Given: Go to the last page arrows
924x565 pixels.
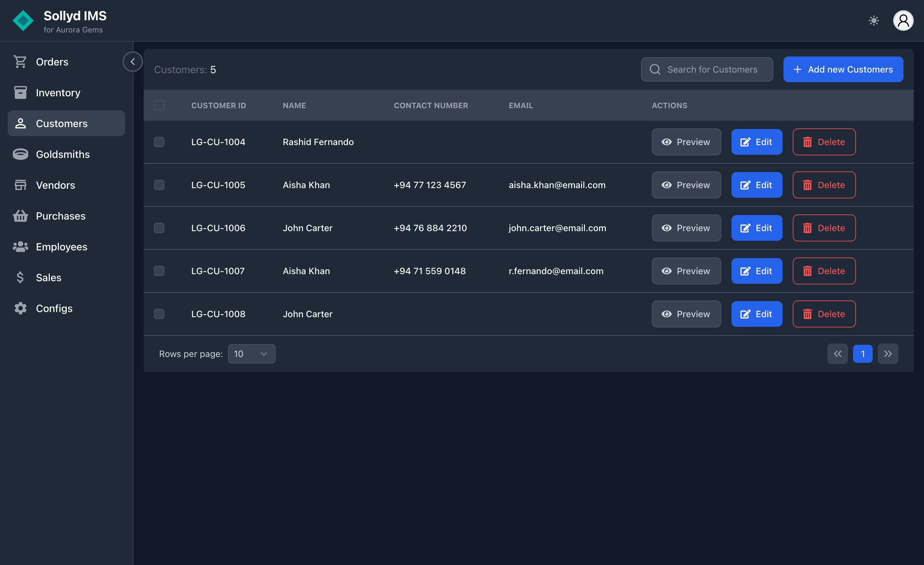Looking at the screenshot, I should (888, 353).
